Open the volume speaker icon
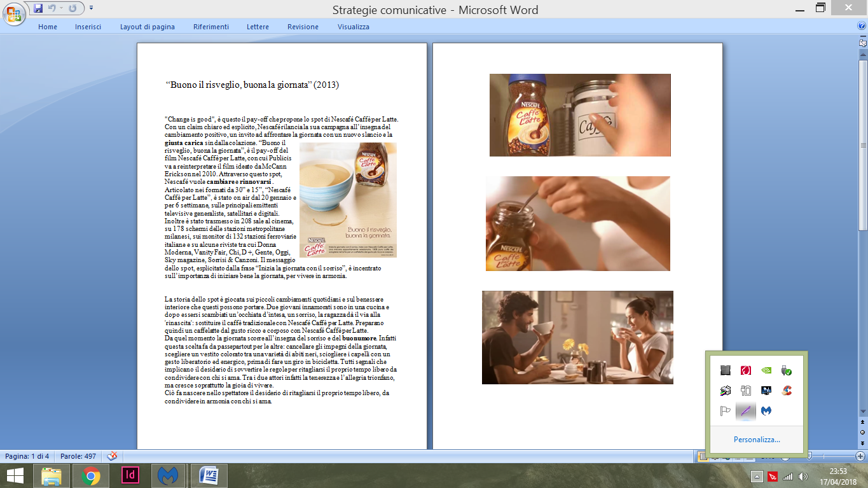This screenshot has height=488, width=868. pos(803,477)
